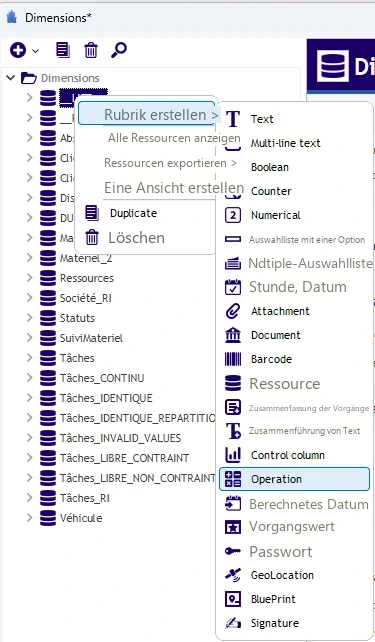Expand the Véhicule tree node
Image resolution: width=375 pixels, height=642 pixels.
coord(29,518)
